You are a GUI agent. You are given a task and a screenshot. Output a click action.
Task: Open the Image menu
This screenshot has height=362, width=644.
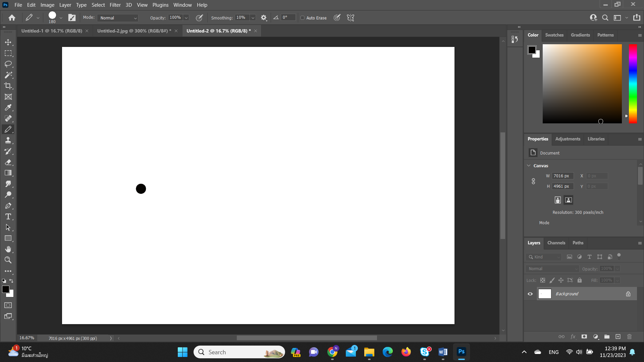(x=47, y=5)
